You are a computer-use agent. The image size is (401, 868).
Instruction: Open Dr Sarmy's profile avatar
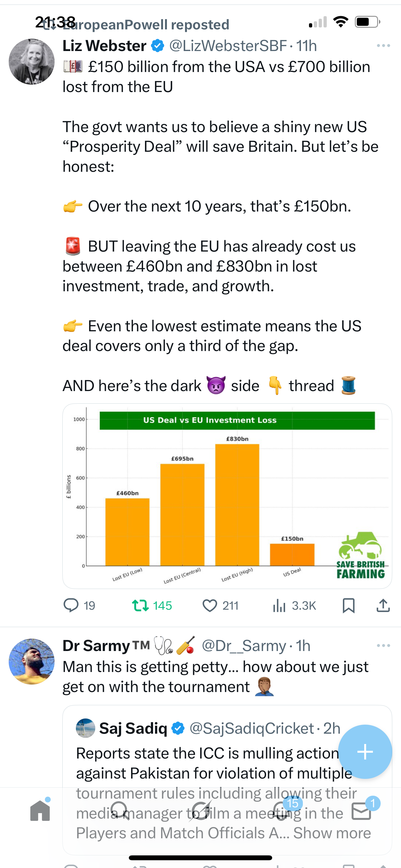[32, 661]
